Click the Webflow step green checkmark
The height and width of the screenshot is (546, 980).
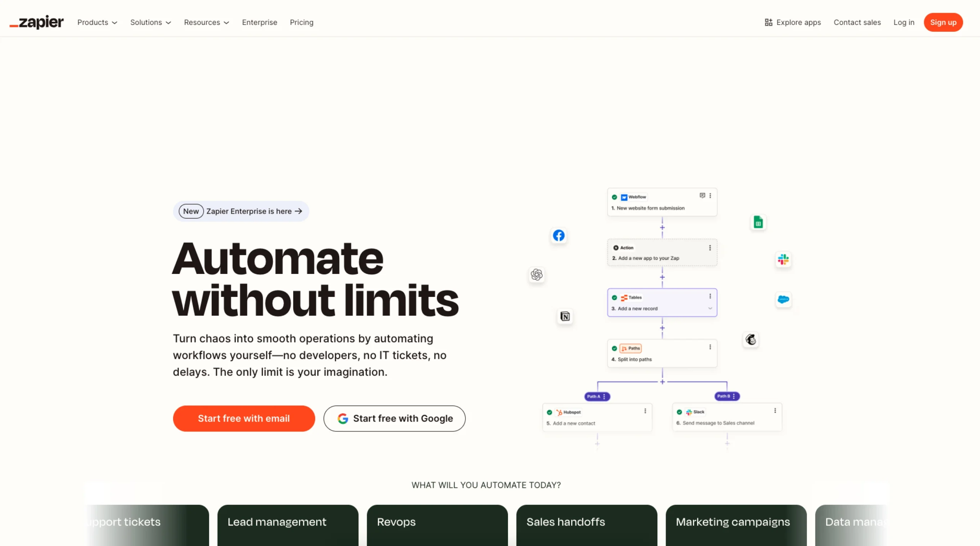click(x=614, y=197)
